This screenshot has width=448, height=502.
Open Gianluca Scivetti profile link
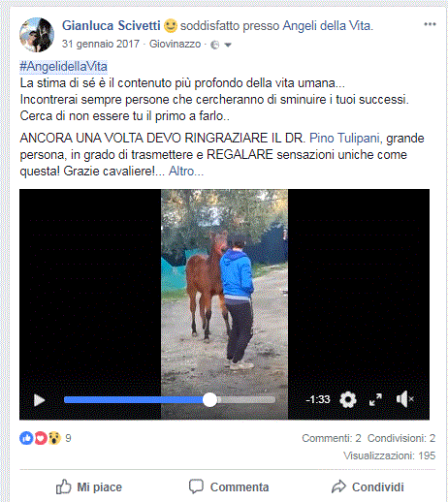point(111,25)
